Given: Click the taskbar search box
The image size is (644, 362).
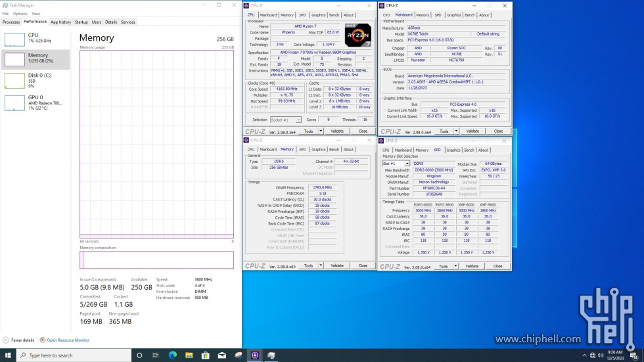Looking at the screenshot, I should [74, 355].
